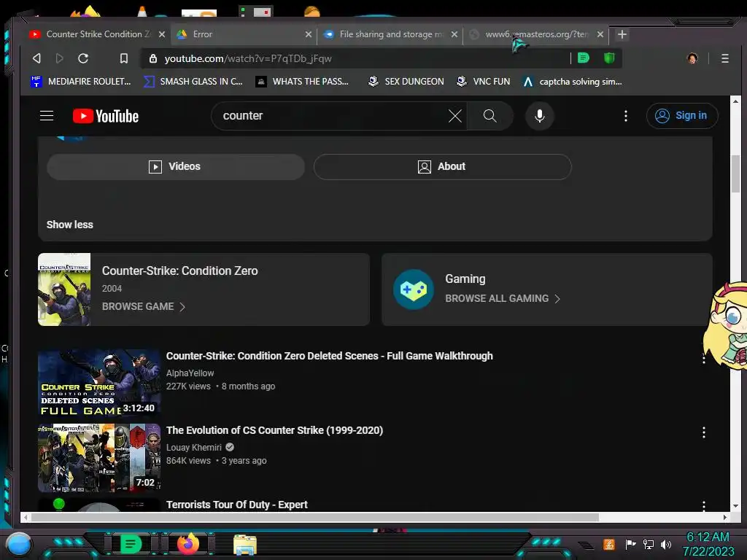Open the WHATS THE PASS... bookmark
The width and height of the screenshot is (747, 560).
click(302, 82)
